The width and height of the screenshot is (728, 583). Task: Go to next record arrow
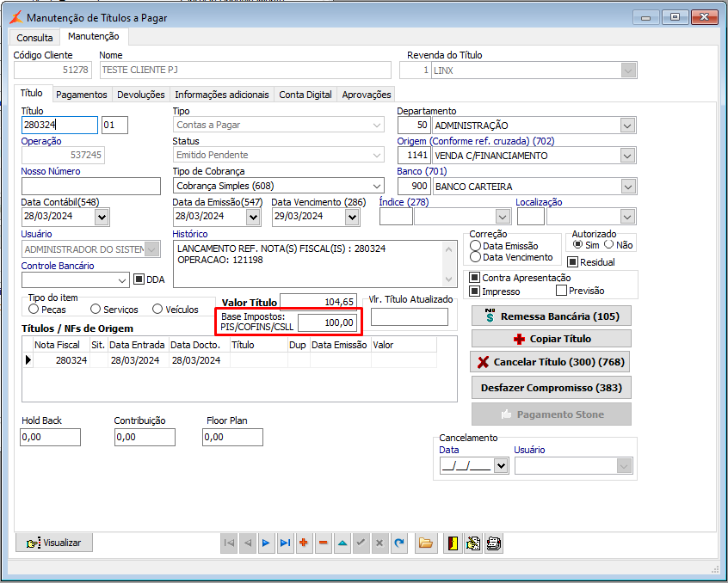coord(266,543)
